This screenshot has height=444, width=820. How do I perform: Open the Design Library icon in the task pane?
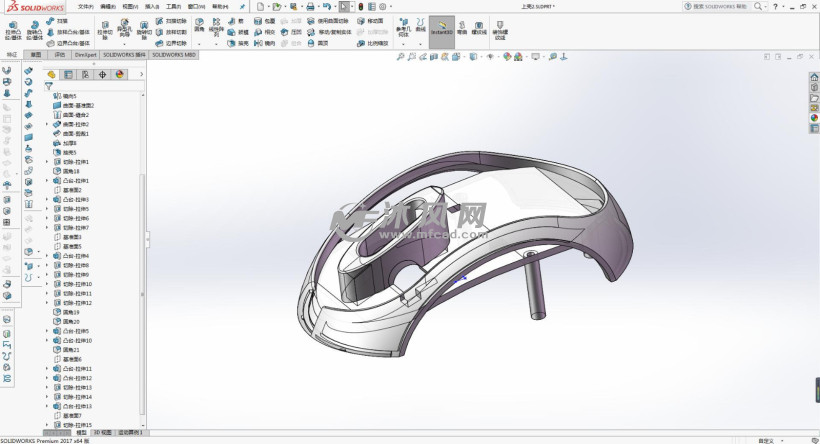click(814, 88)
